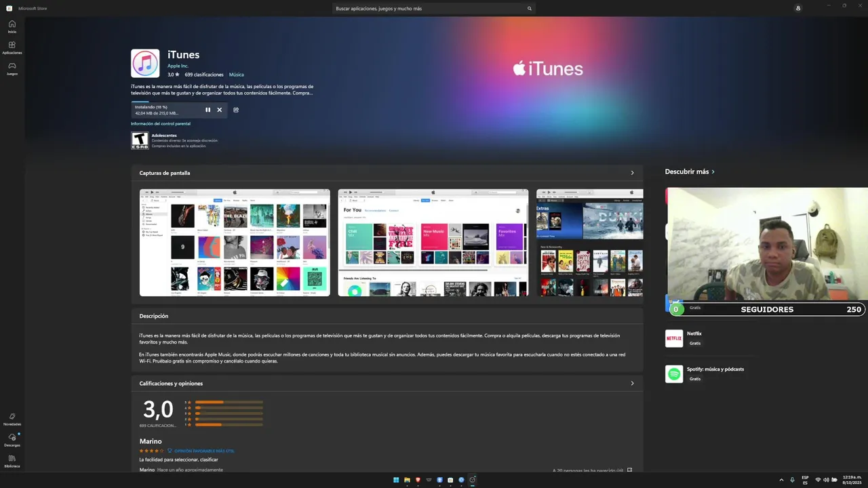This screenshot has width=868, height=488.
Task: Click the Instalando (18 %) status text
Action: (x=151, y=107)
